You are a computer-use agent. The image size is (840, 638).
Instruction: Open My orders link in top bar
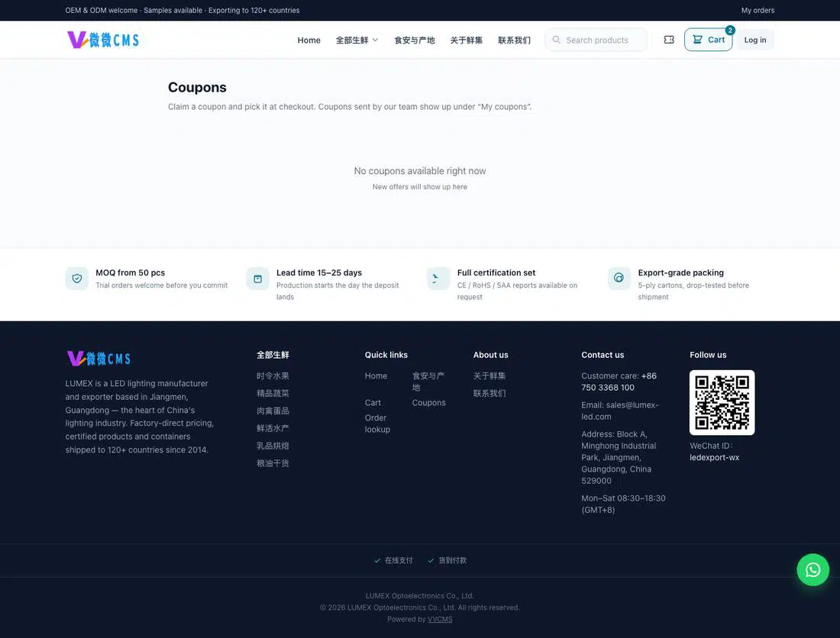pos(758,10)
